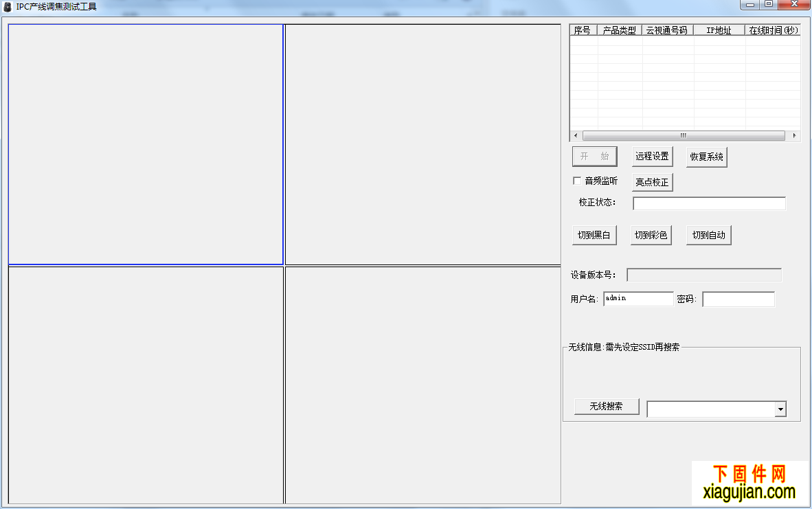Click the device list horizontal scrollbar thumb

point(684,135)
